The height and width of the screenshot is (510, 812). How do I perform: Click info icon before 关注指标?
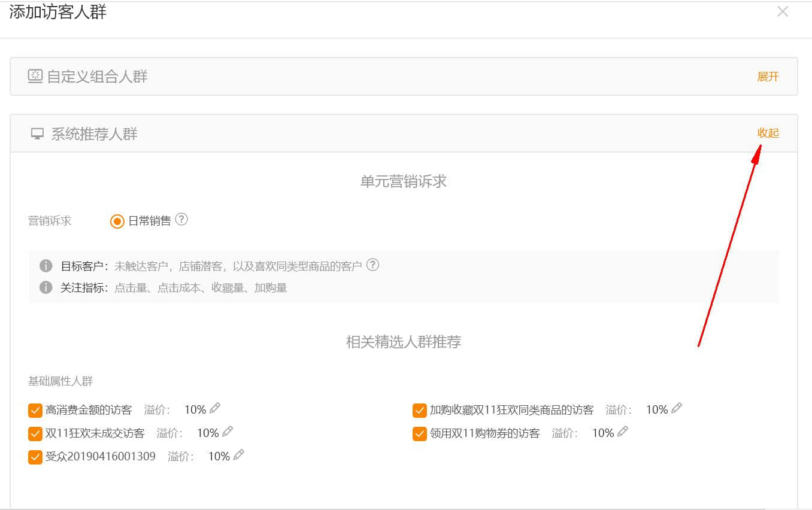click(x=46, y=288)
